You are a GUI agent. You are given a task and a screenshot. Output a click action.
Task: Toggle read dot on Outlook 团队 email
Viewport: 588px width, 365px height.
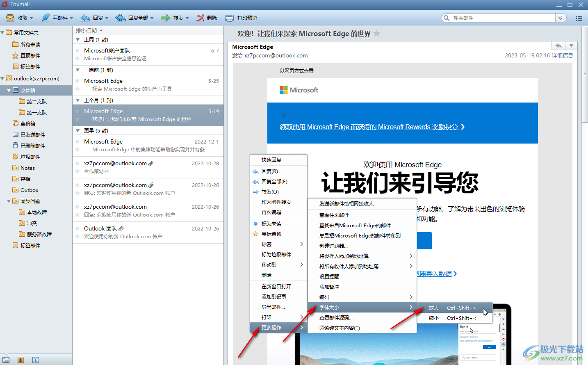77,228
